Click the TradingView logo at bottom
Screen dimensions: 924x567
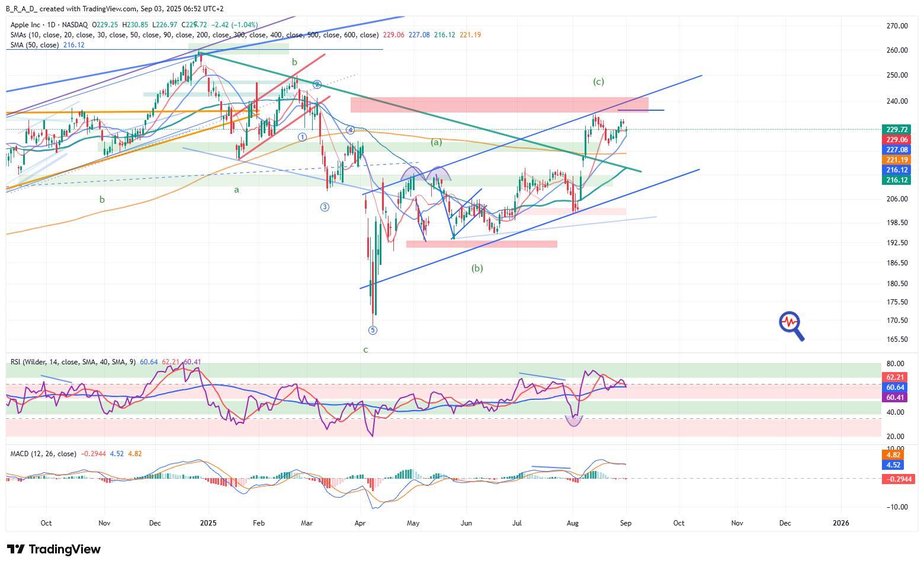pos(53,549)
